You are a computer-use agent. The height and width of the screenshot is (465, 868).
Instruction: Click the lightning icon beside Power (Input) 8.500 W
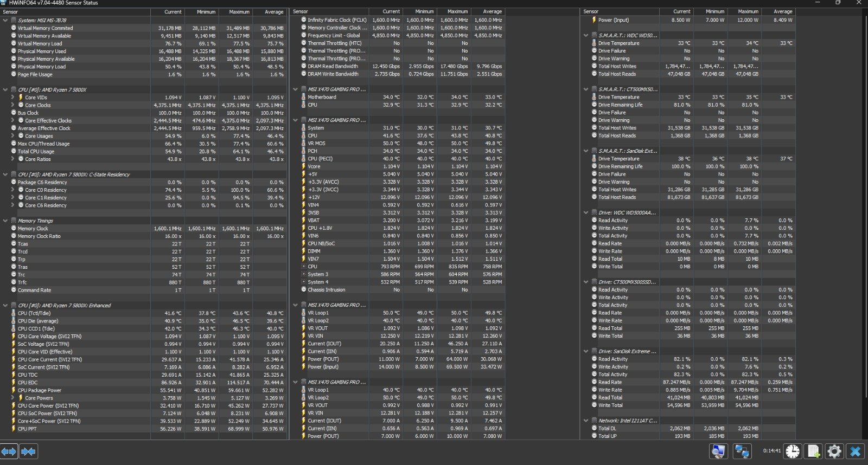click(594, 20)
